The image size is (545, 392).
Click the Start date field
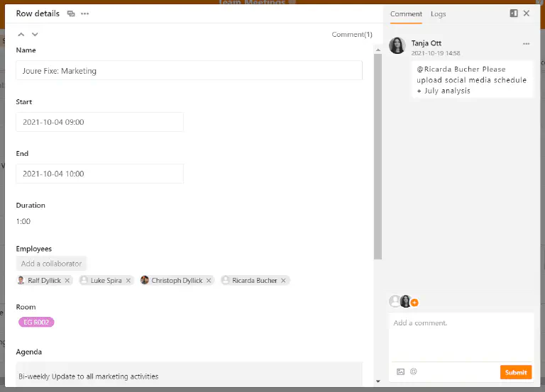(100, 122)
